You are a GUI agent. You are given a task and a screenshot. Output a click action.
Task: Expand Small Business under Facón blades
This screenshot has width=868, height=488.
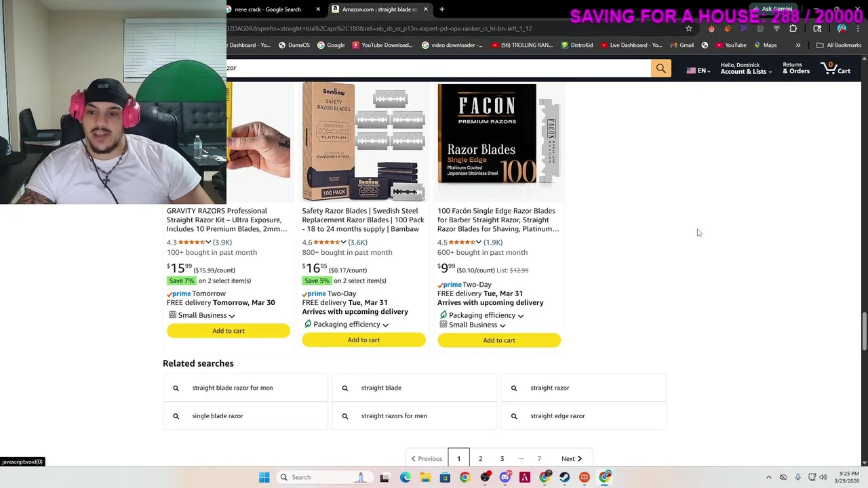point(472,325)
